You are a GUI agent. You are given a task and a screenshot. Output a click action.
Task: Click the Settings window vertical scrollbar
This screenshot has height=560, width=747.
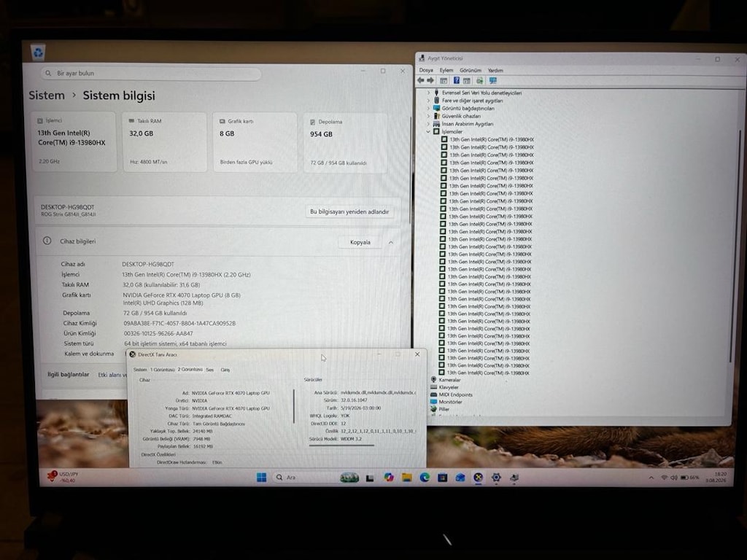[x=410, y=170]
